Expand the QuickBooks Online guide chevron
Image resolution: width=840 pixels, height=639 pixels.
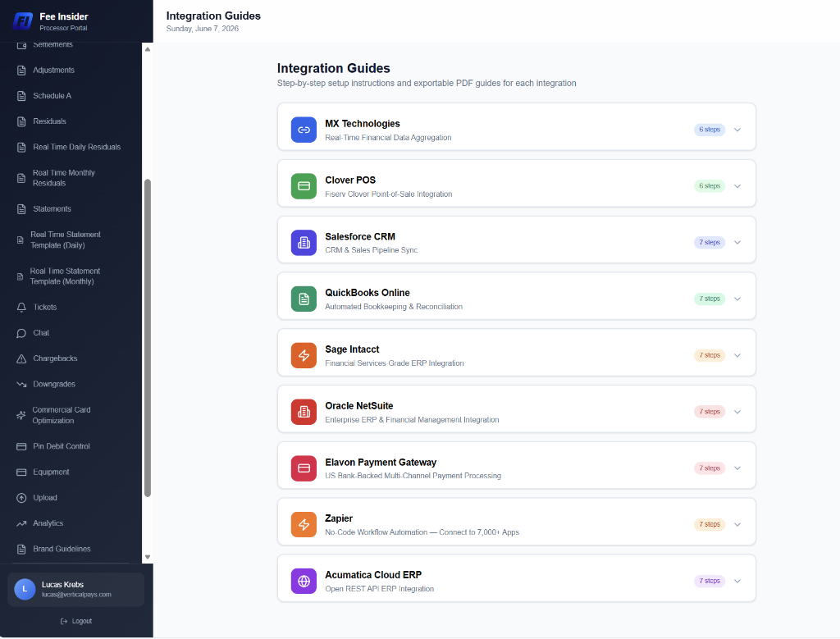(737, 299)
